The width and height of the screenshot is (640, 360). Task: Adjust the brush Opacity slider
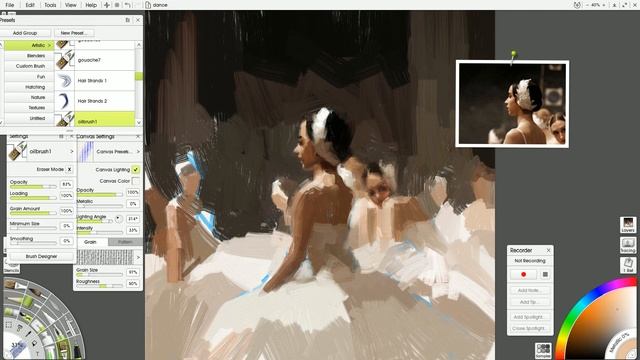[x=33, y=187]
